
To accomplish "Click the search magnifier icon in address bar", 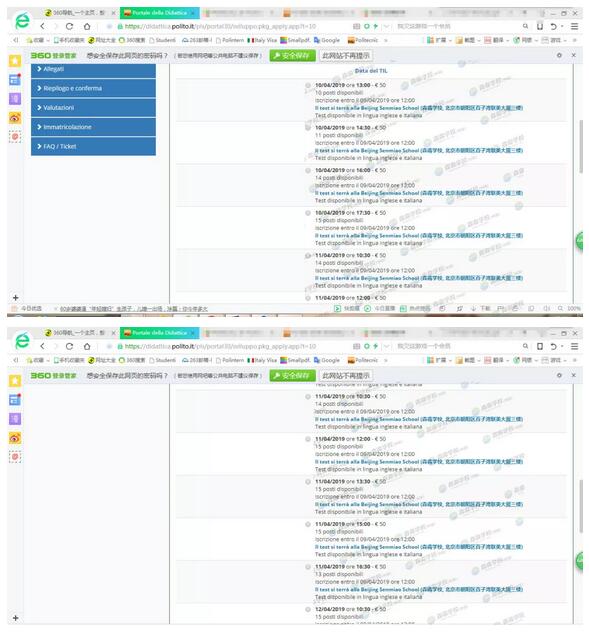I will coord(525,26).
